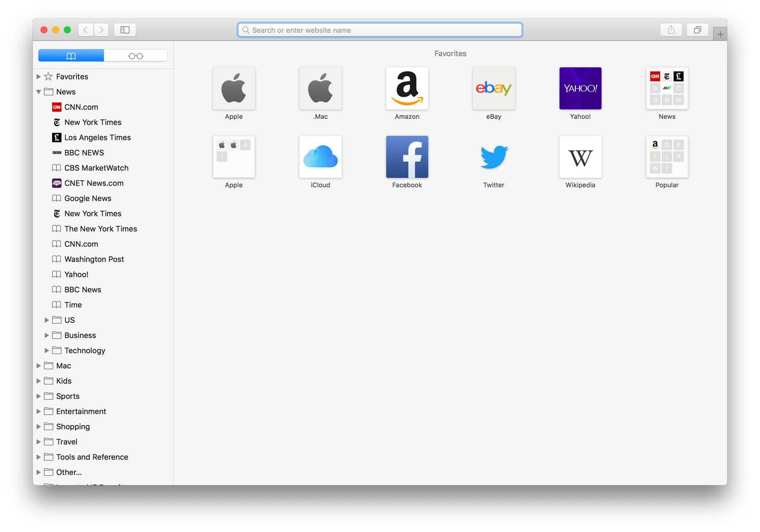Go forward using the forward arrow button
Image resolution: width=760 pixels, height=532 pixels.
(x=101, y=30)
